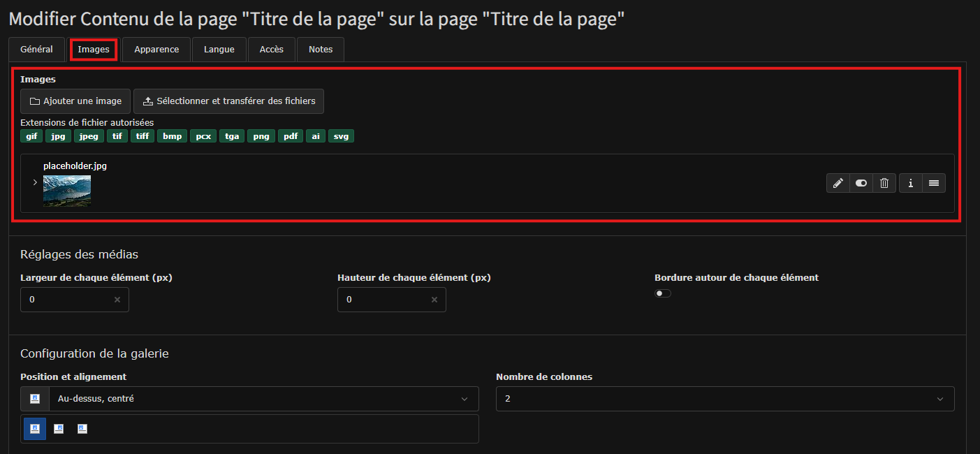Open the Nombre de colonnes dropdown
Image resolution: width=980 pixels, height=454 pixels.
(x=725, y=399)
